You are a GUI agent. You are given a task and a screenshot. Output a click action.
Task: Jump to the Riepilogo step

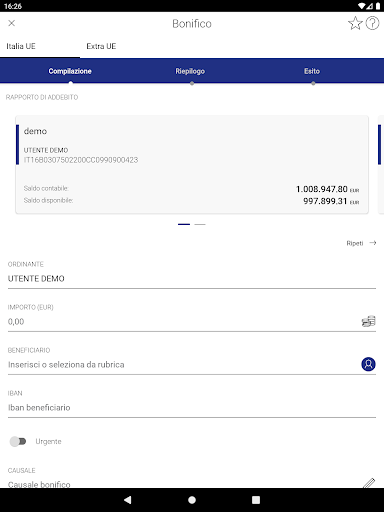(190, 71)
